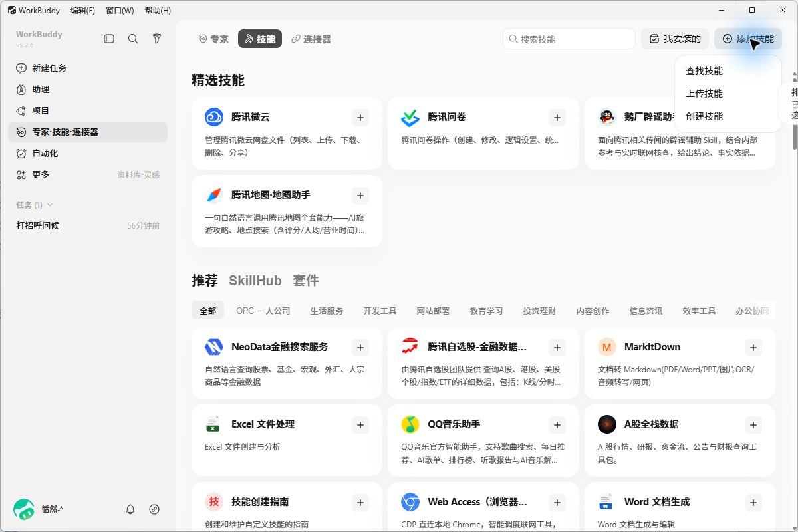Click the 鹅厂辟谣助手 penguin logo
Image resolution: width=798 pixels, height=532 pixels.
point(606,117)
